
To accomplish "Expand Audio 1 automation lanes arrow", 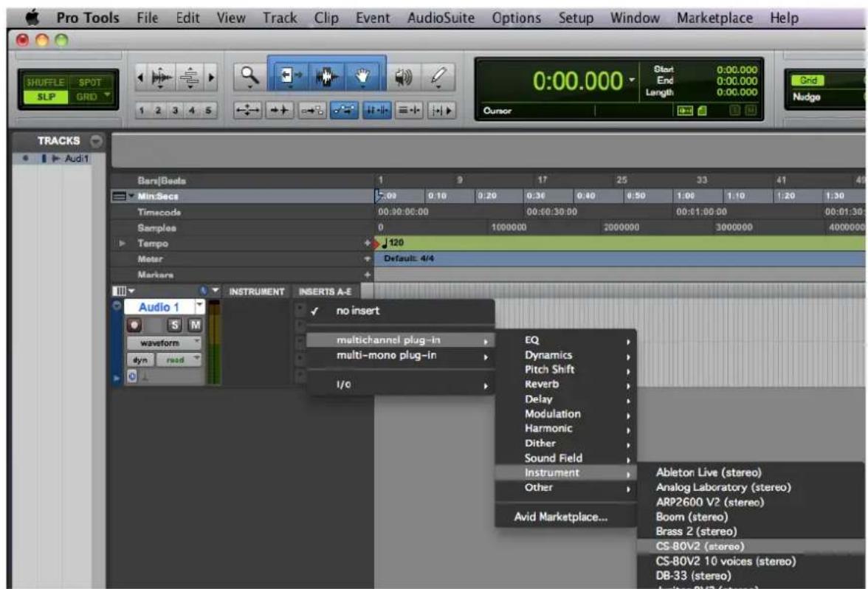I will (117, 378).
